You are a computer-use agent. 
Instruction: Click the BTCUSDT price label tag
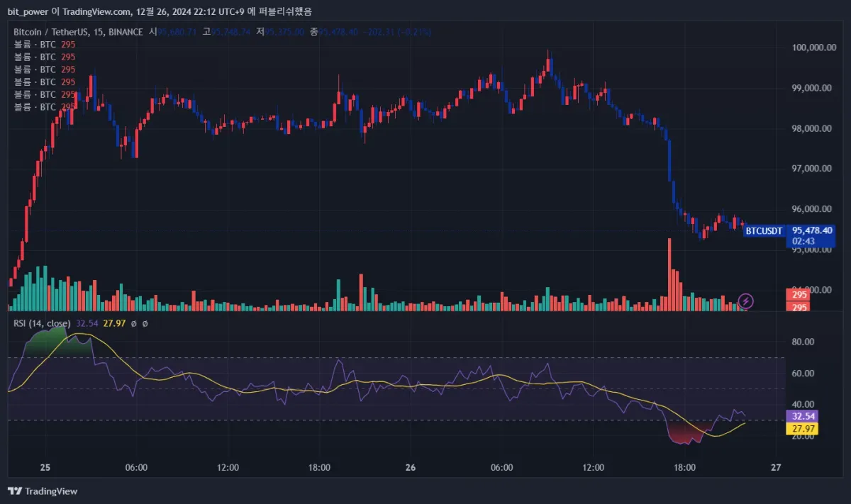764,230
